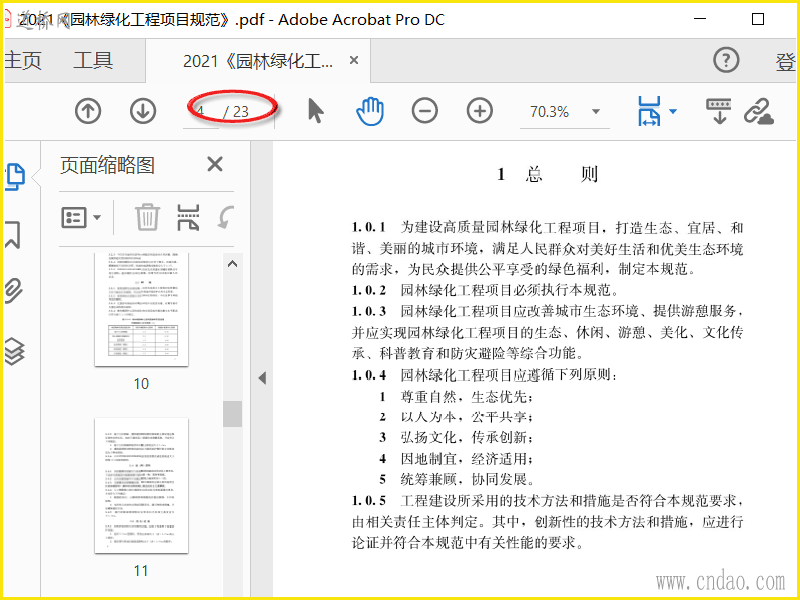Click the '1 总 则' chapter heading
Viewport: 800px width, 600px height.
pos(547,174)
